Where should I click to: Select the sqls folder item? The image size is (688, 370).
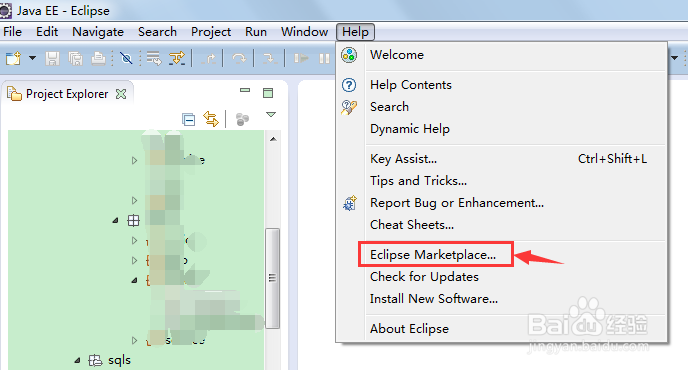[119, 360]
